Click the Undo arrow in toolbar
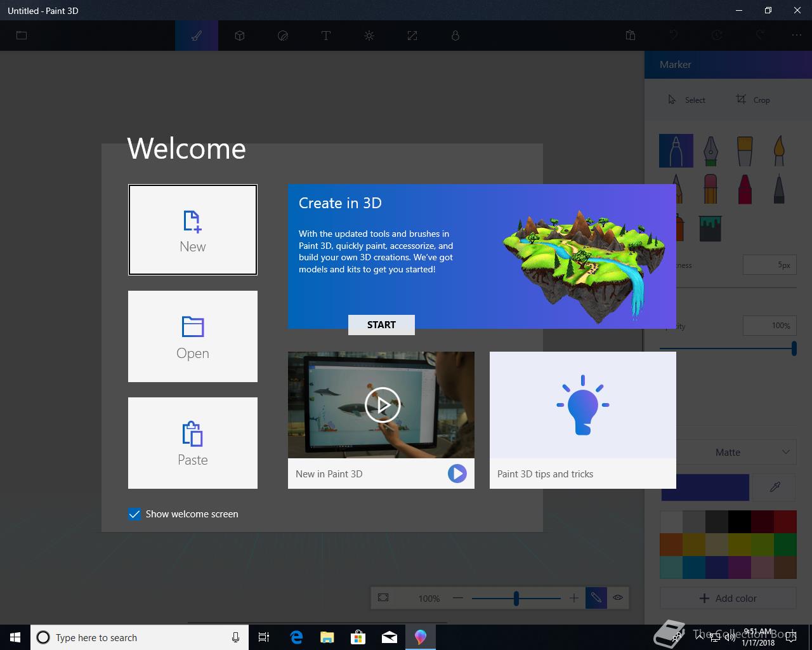 point(674,36)
